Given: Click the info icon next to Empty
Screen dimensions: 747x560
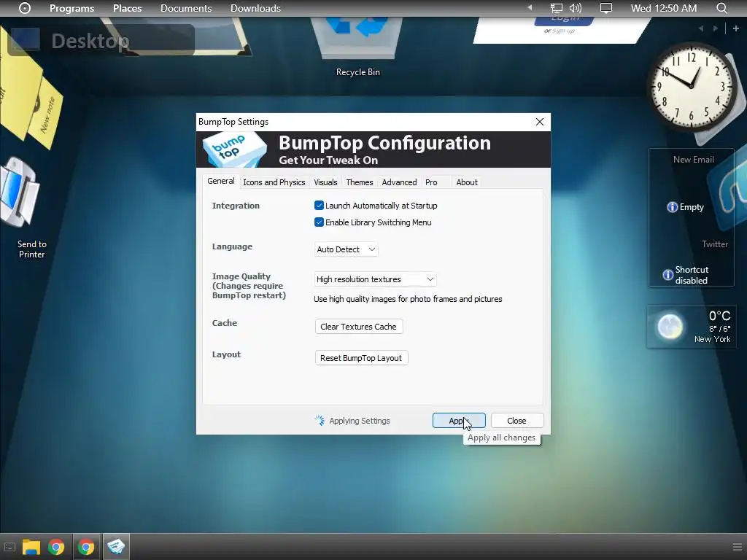Looking at the screenshot, I should (x=672, y=207).
